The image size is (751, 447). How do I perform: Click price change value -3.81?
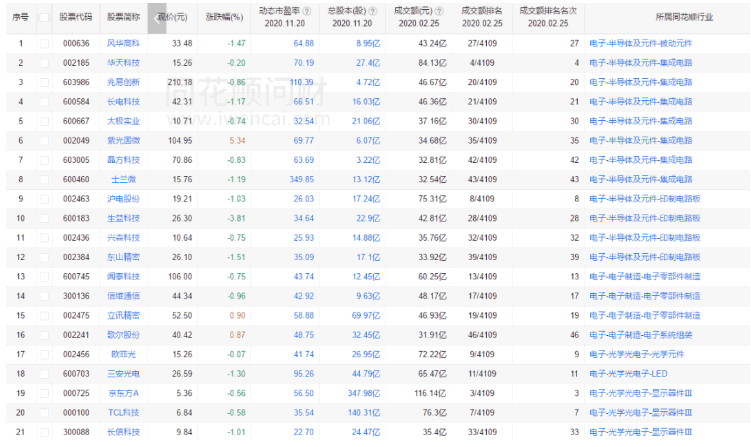tap(236, 218)
